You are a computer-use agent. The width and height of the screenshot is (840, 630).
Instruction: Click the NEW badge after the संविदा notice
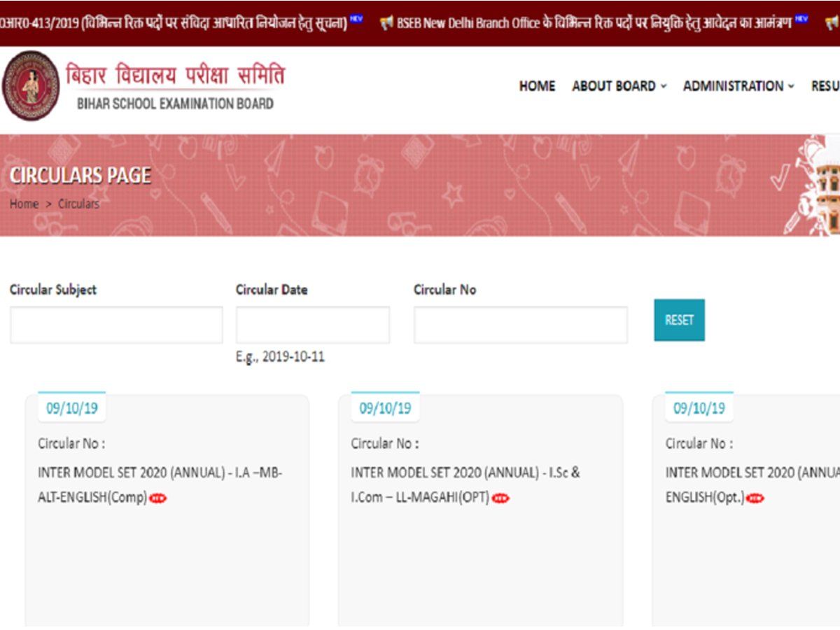point(356,20)
